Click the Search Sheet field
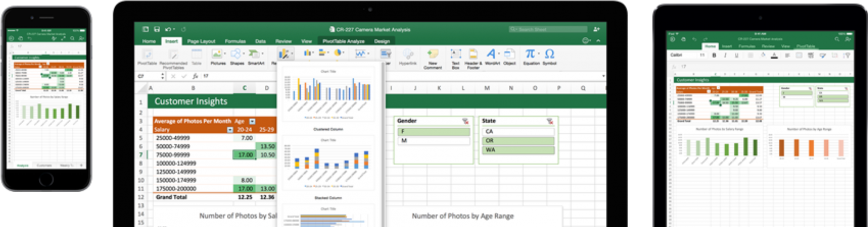 tap(548, 29)
